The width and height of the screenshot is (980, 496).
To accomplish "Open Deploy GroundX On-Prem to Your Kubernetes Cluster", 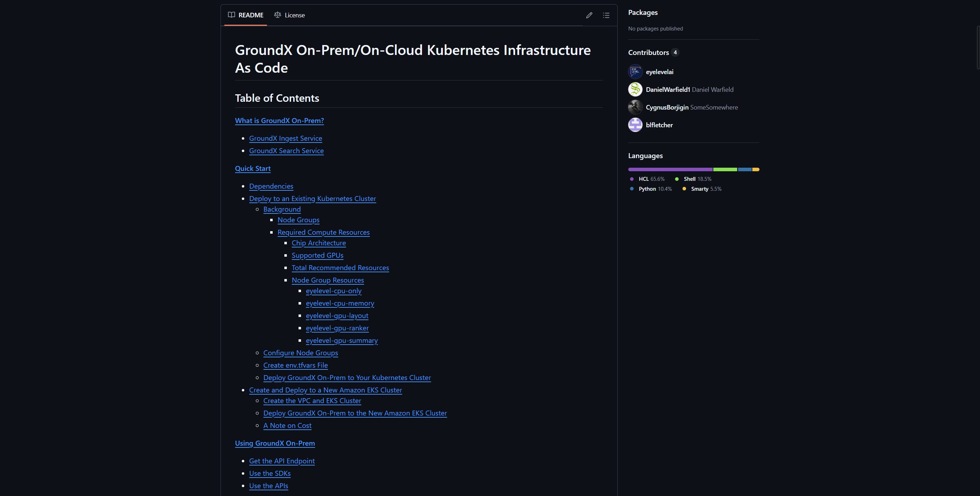I will point(347,377).
